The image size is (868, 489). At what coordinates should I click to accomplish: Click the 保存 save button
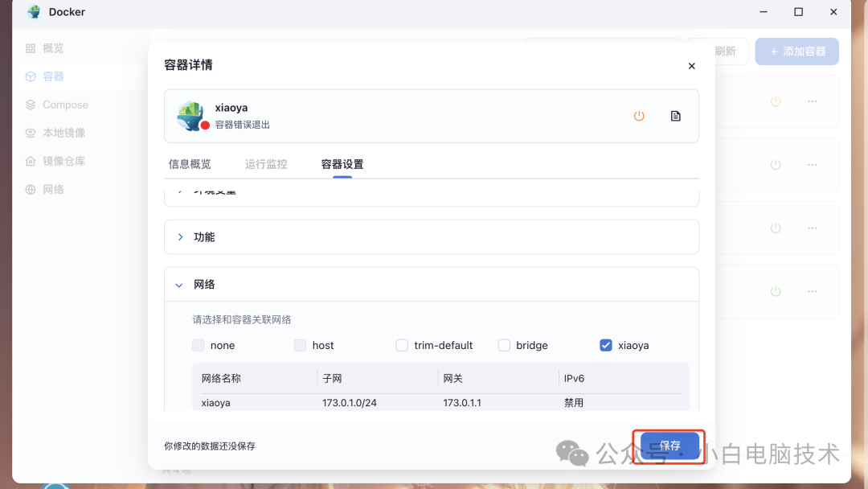click(x=669, y=446)
